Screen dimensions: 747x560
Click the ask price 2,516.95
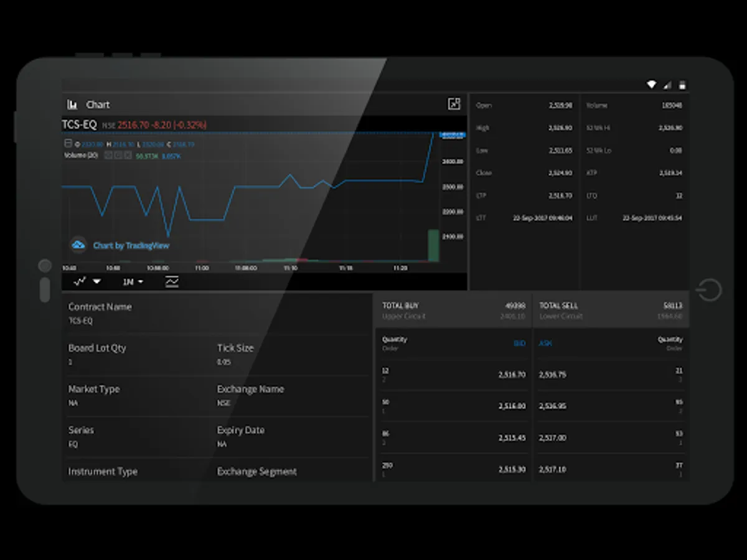tap(553, 406)
